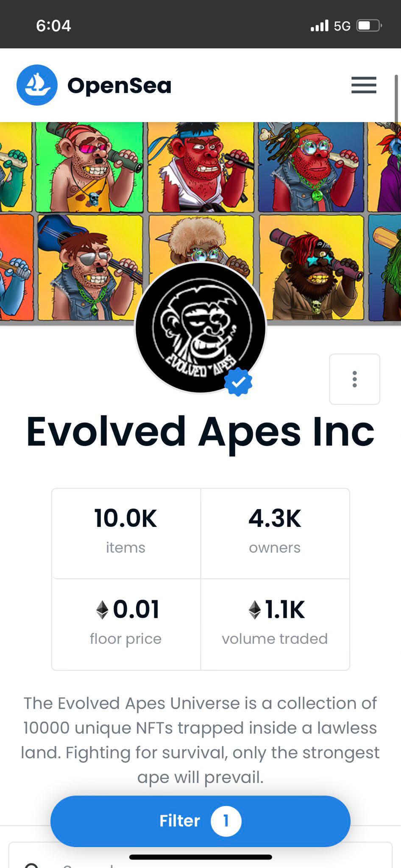Viewport: 401px width, 868px height.
Task: Tap the green background ape banner image
Action: pos(89,167)
